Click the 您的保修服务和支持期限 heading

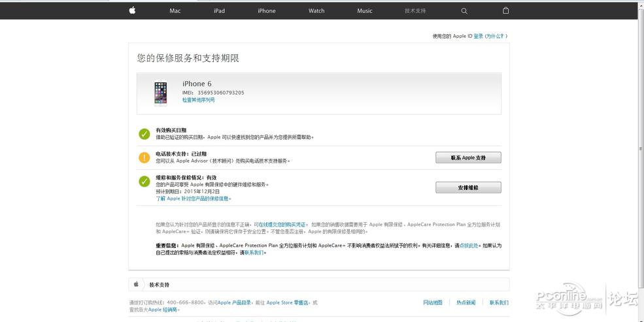(x=188, y=58)
